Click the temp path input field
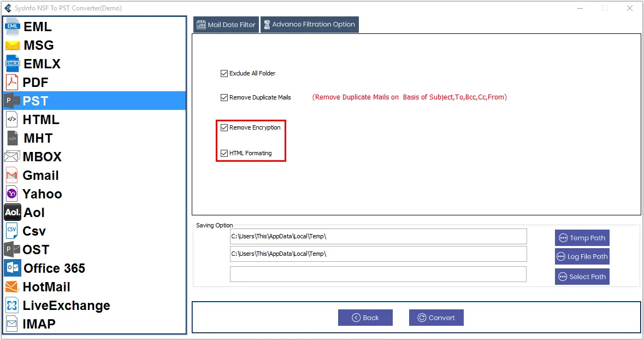644x340 pixels. (x=379, y=236)
